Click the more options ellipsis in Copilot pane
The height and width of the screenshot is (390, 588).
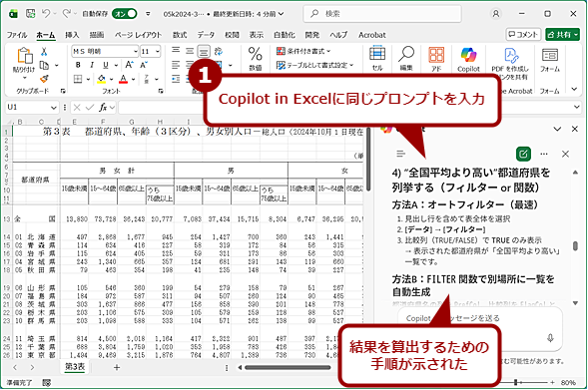[x=544, y=154]
